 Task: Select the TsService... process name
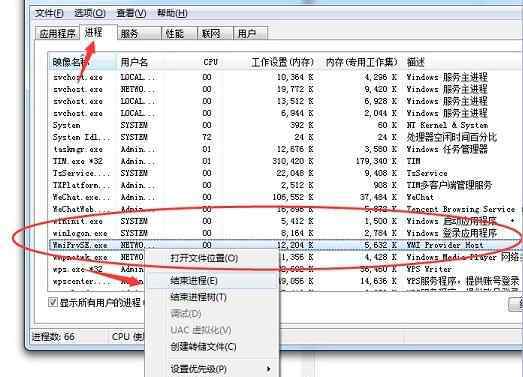click(81, 173)
